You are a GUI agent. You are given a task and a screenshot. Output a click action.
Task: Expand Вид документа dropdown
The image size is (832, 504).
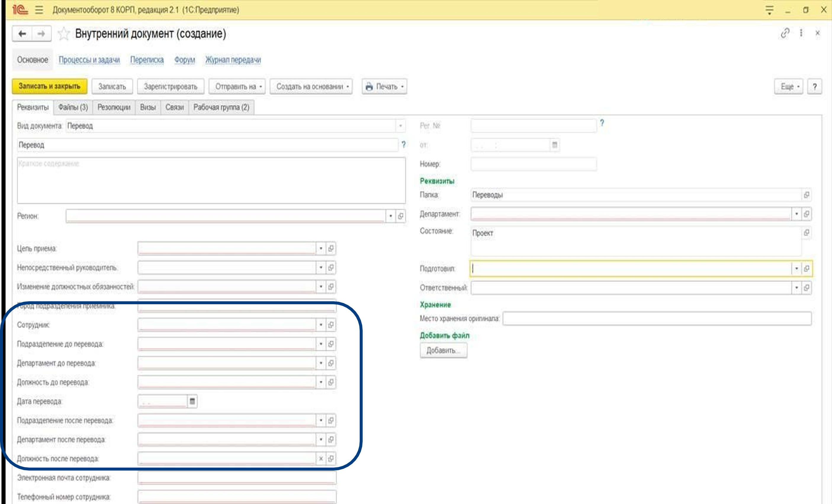[400, 126]
